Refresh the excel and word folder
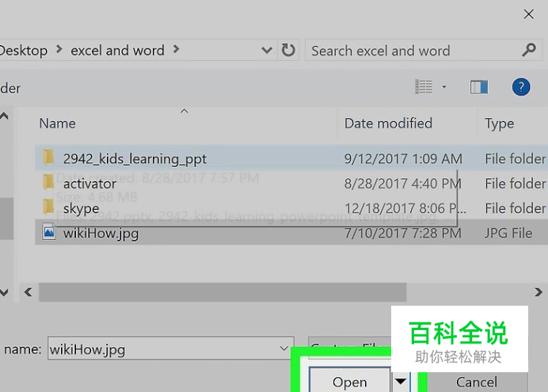548x392 pixels. [288, 51]
